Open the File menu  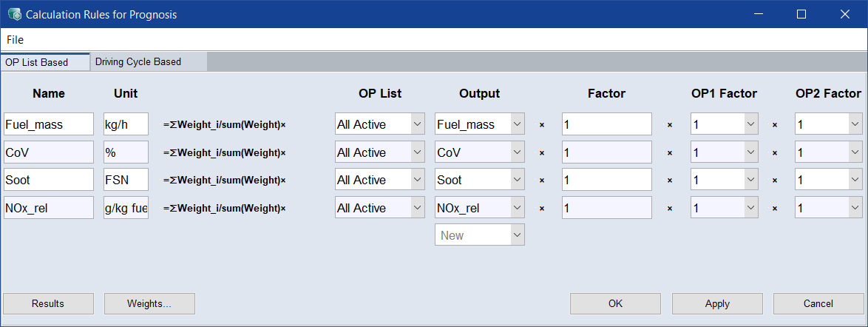[15, 40]
